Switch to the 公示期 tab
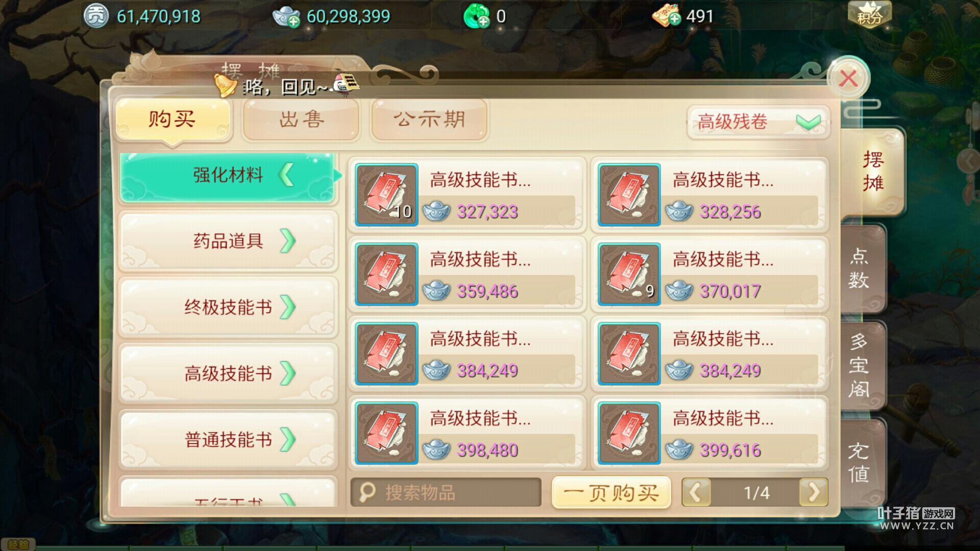The width and height of the screenshot is (980, 551). pos(429,119)
